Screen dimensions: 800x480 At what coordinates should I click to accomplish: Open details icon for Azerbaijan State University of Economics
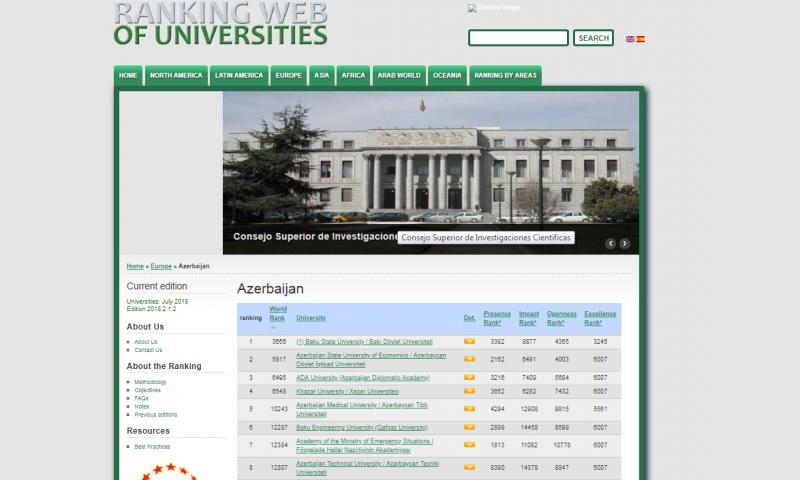469,359
